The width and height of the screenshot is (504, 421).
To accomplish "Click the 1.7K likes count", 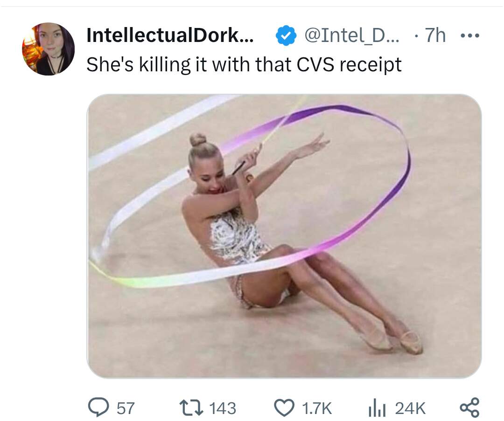I will point(317,408).
